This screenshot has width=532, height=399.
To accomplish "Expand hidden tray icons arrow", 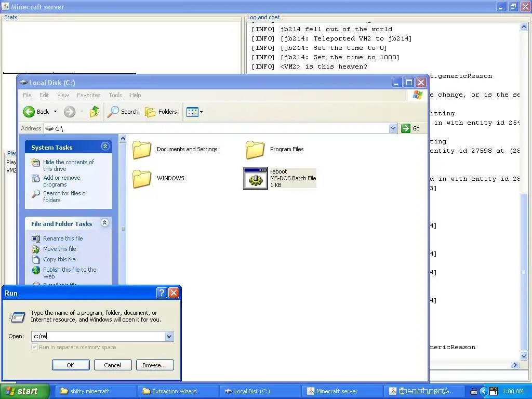I will click(484, 391).
